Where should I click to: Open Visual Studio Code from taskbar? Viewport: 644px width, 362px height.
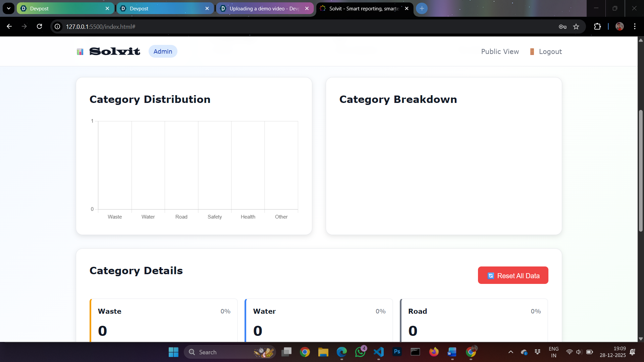coord(379,352)
